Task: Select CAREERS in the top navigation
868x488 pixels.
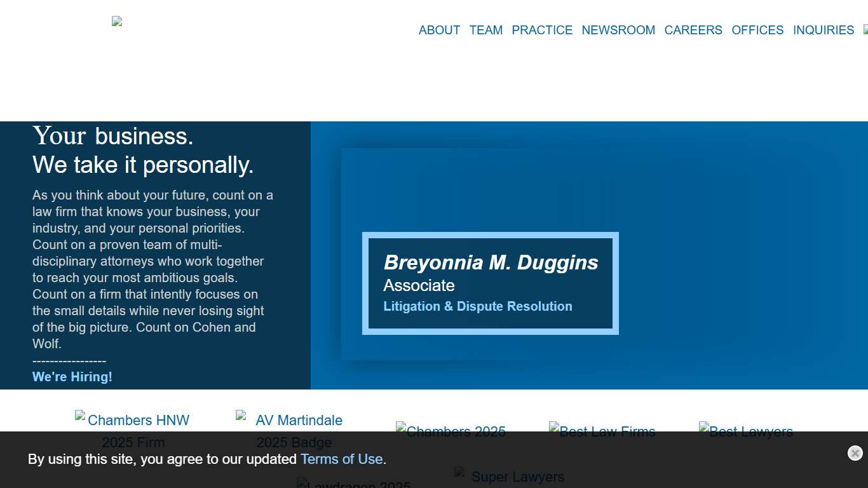Action: (x=693, y=30)
